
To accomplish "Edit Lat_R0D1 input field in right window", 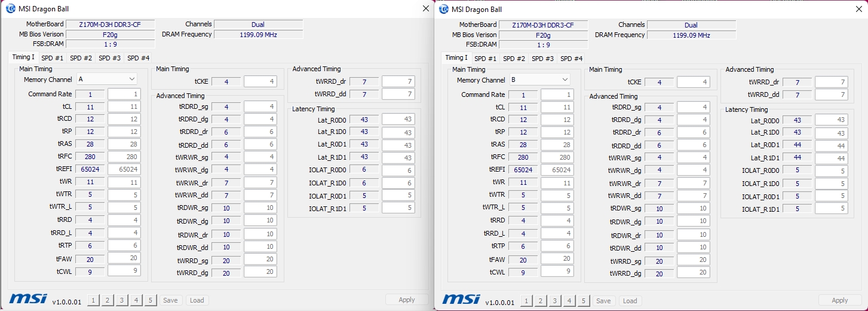I will [832, 145].
